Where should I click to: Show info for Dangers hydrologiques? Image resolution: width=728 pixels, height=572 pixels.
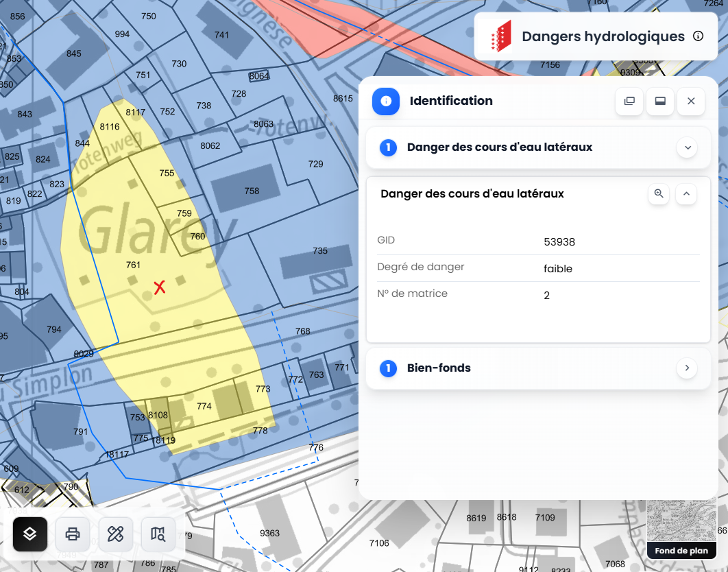(x=698, y=36)
